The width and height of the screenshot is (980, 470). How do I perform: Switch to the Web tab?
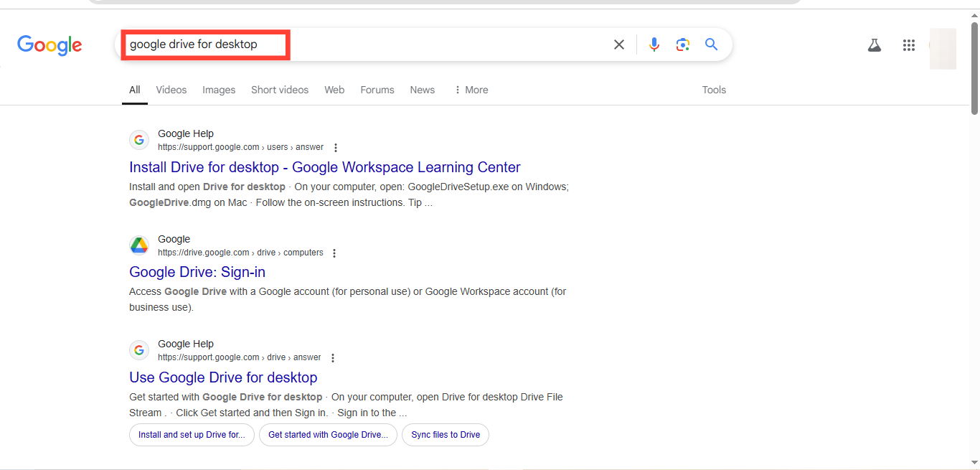(334, 90)
